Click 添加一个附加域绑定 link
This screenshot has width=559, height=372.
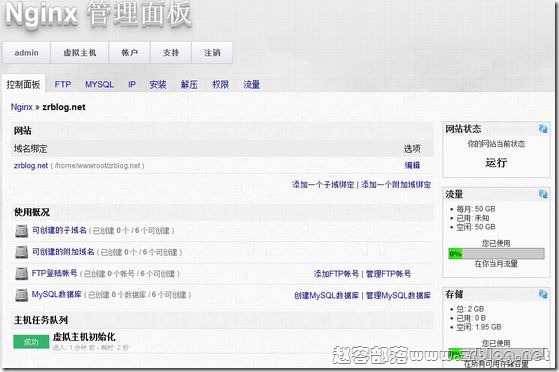coord(396,184)
